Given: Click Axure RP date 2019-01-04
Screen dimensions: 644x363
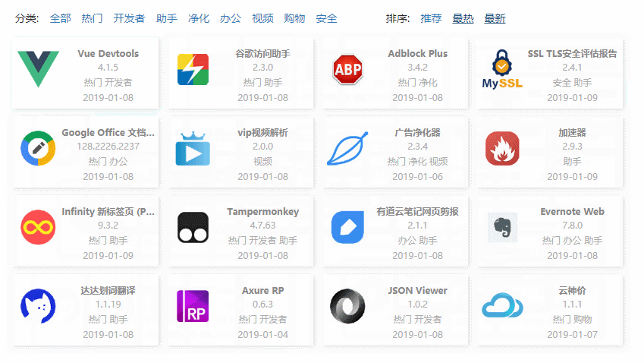Looking at the screenshot, I should (263, 335).
